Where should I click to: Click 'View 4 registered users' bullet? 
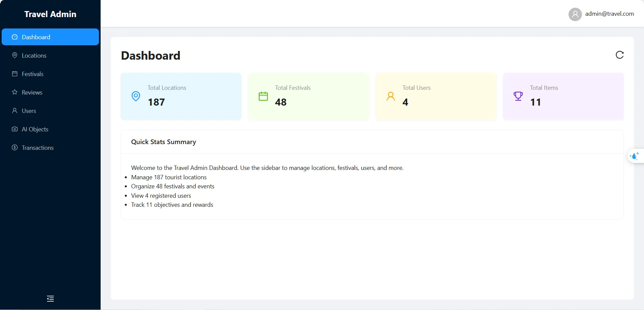tap(161, 196)
